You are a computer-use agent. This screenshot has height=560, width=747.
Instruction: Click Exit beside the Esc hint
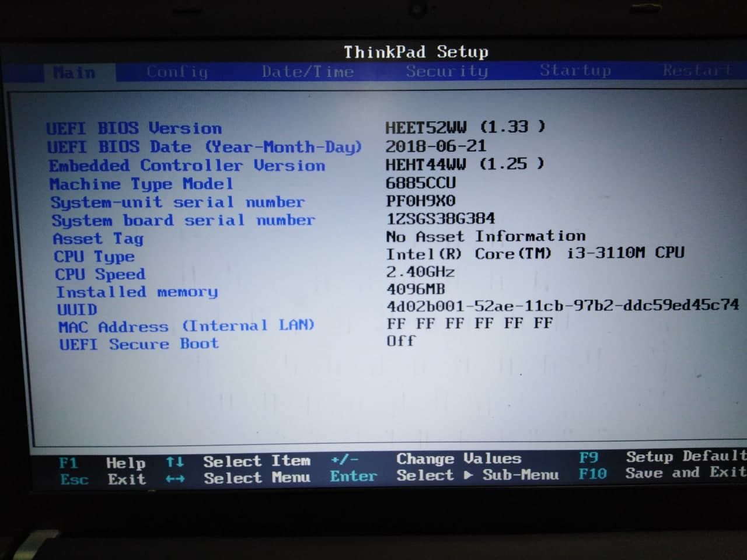click(127, 480)
